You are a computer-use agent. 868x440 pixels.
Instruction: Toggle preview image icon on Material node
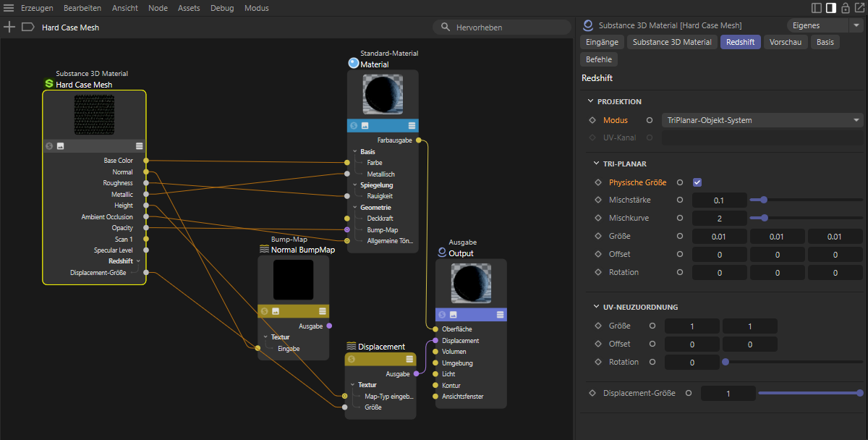tap(365, 125)
